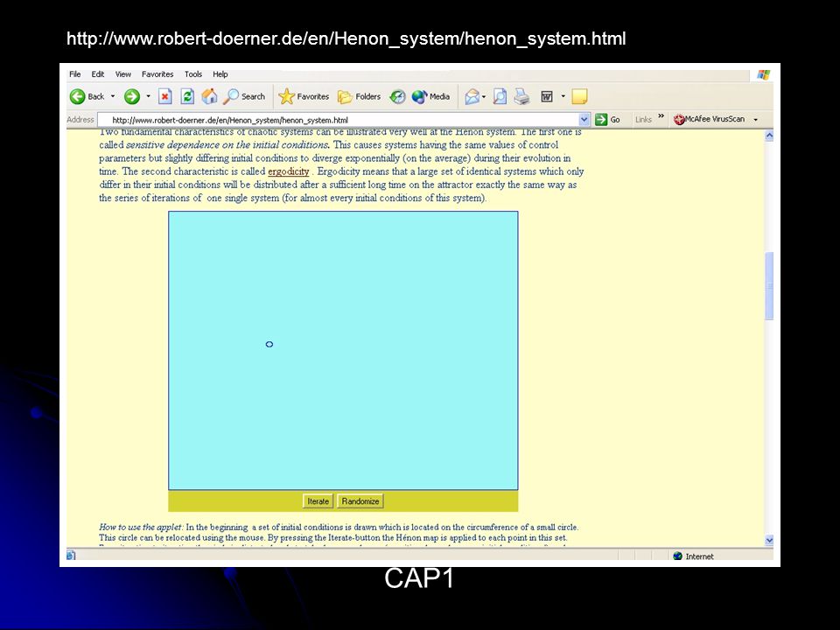Click the Randomize button
Viewport: 840px width, 630px height.
click(360, 501)
